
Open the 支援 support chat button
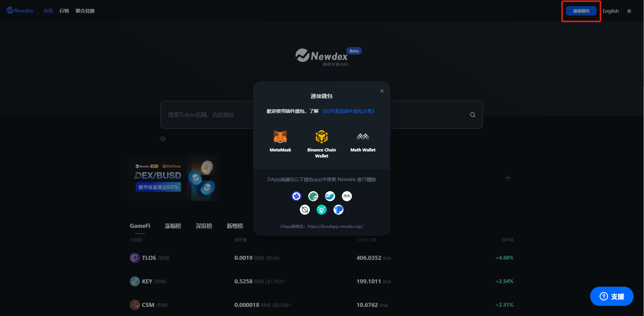[x=612, y=296]
